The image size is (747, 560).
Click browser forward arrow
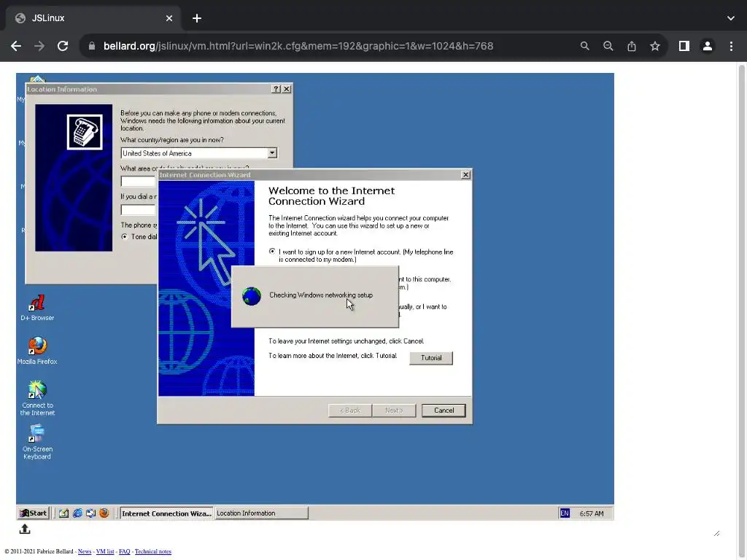(39, 46)
